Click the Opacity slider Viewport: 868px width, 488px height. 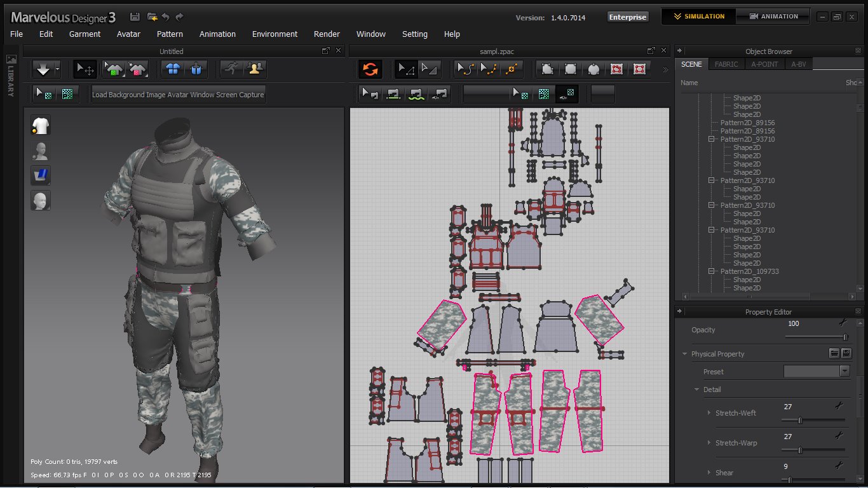815,337
